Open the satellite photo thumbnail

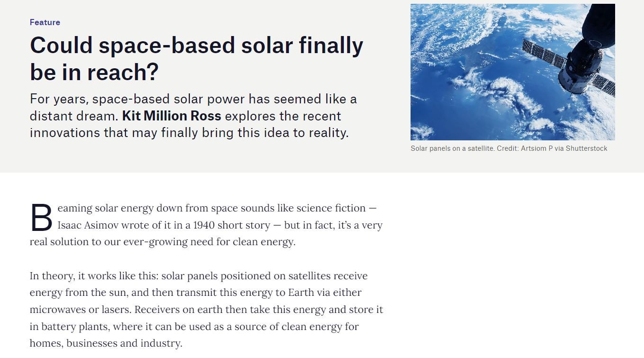click(x=512, y=72)
